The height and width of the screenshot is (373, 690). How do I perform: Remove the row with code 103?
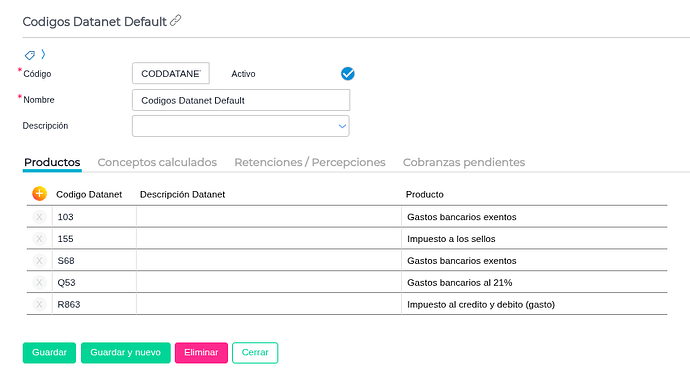tap(39, 217)
